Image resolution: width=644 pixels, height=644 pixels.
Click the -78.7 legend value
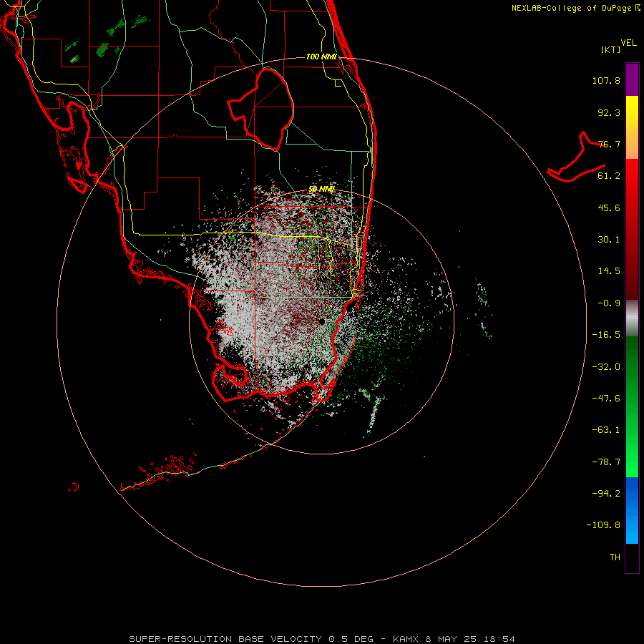tap(606, 462)
